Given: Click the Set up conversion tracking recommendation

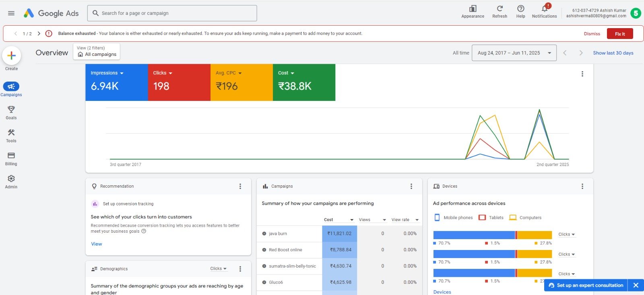Looking at the screenshot, I should (x=128, y=204).
